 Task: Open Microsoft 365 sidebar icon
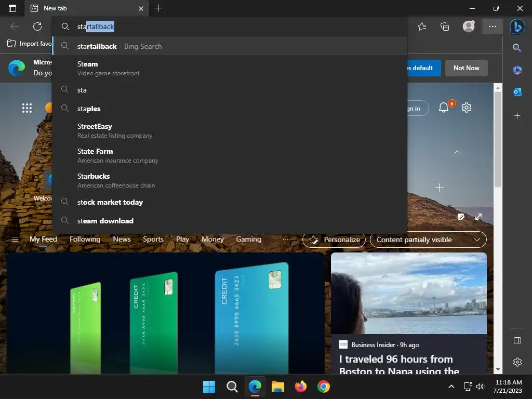517,70
